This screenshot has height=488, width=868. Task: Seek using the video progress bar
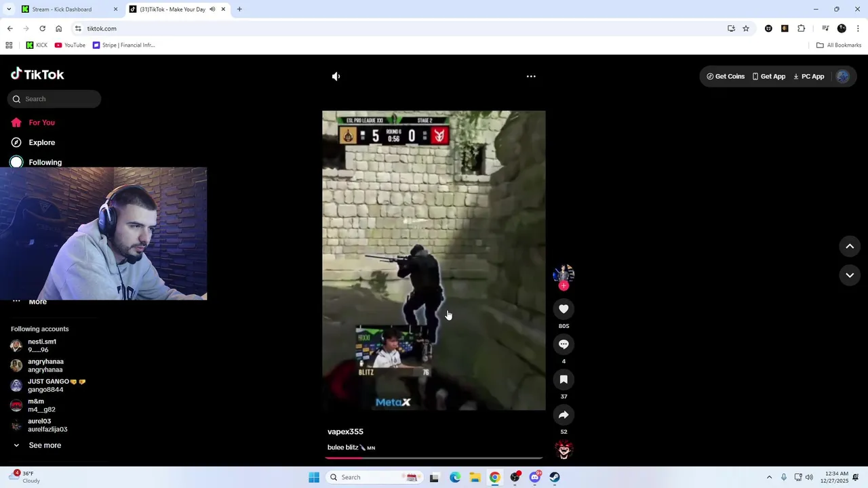click(434, 458)
